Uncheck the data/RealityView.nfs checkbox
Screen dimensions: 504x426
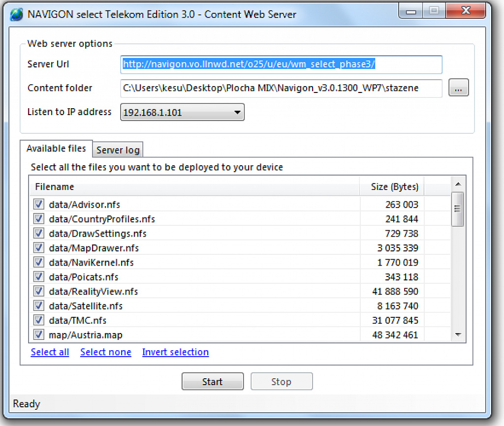click(x=38, y=291)
